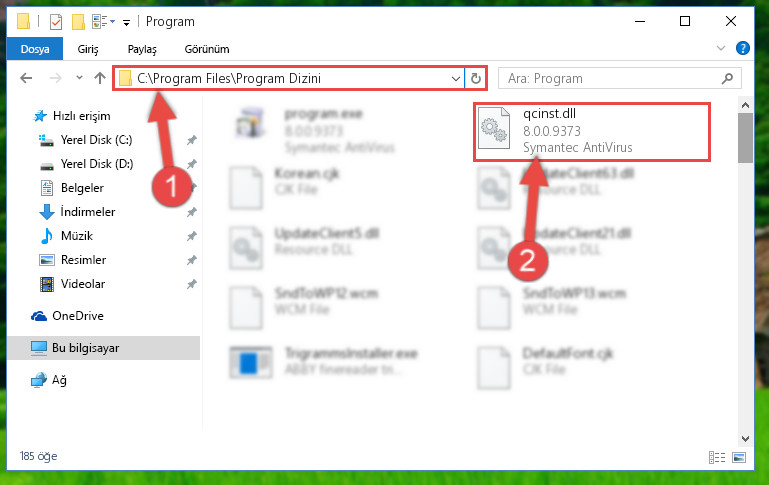Click the Properties checkmark icon in title bar
769x485 pixels.
click(56, 22)
